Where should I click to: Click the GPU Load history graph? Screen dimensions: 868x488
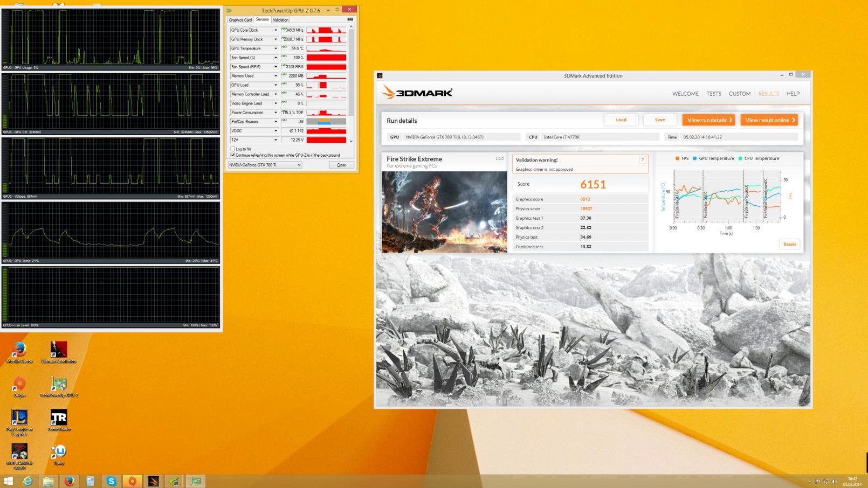[x=326, y=85]
